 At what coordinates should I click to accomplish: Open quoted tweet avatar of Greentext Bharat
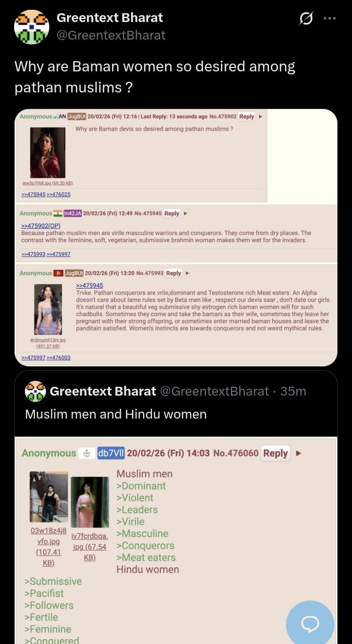35,391
